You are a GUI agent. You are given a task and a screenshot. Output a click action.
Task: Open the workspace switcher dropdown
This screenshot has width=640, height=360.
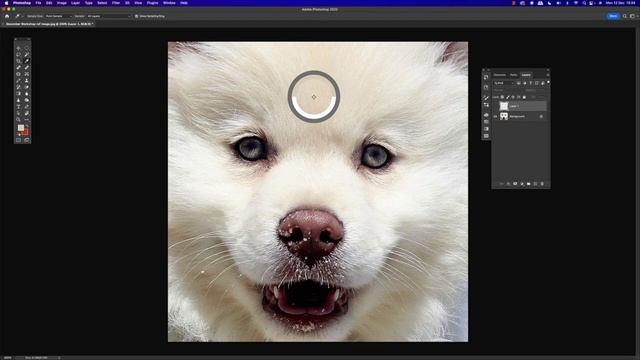[632, 16]
